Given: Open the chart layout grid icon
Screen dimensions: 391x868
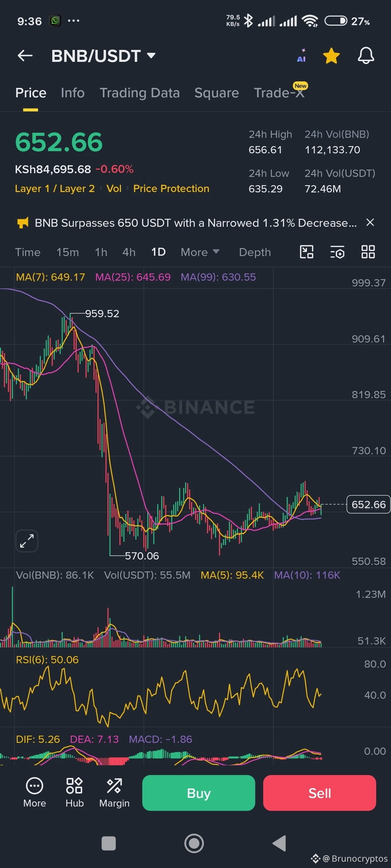Looking at the screenshot, I should coord(368,252).
